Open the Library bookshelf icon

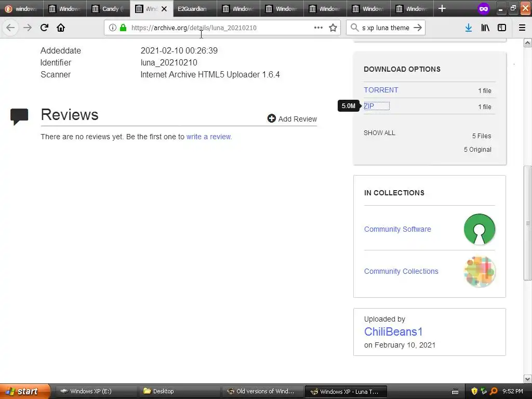pos(485,28)
